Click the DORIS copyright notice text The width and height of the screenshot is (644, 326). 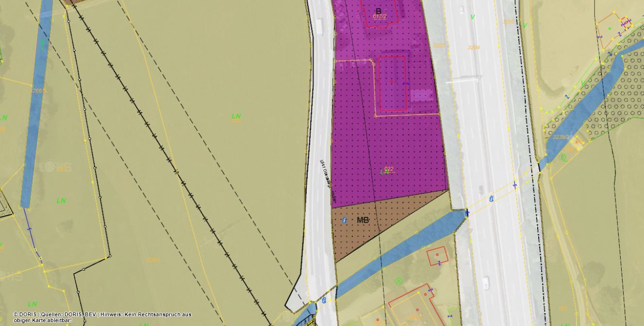pyautogui.click(x=102, y=317)
